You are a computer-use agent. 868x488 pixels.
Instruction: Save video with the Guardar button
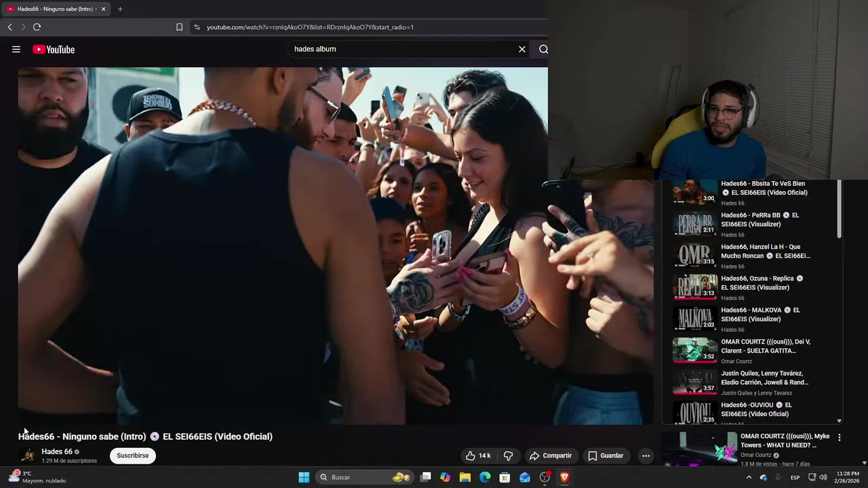606,455
